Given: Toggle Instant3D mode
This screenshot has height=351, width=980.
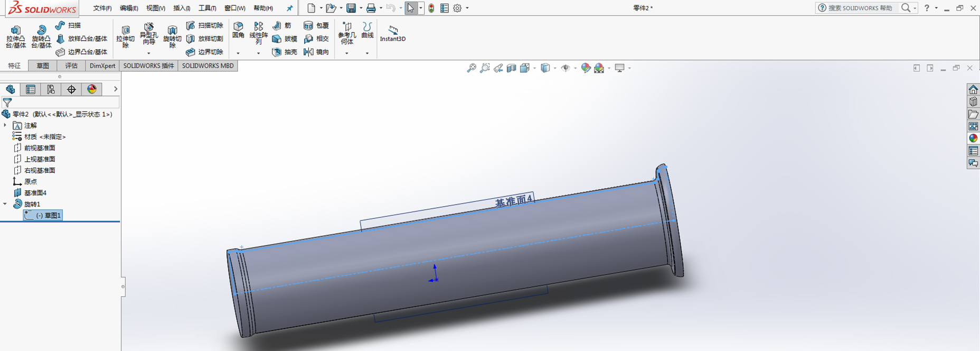Looking at the screenshot, I should 393,33.
